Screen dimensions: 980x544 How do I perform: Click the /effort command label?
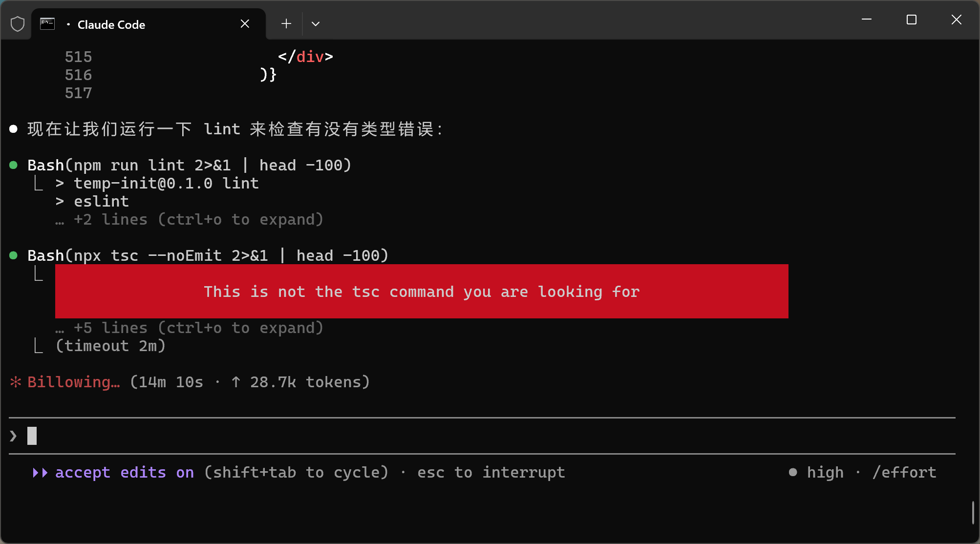coord(904,473)
